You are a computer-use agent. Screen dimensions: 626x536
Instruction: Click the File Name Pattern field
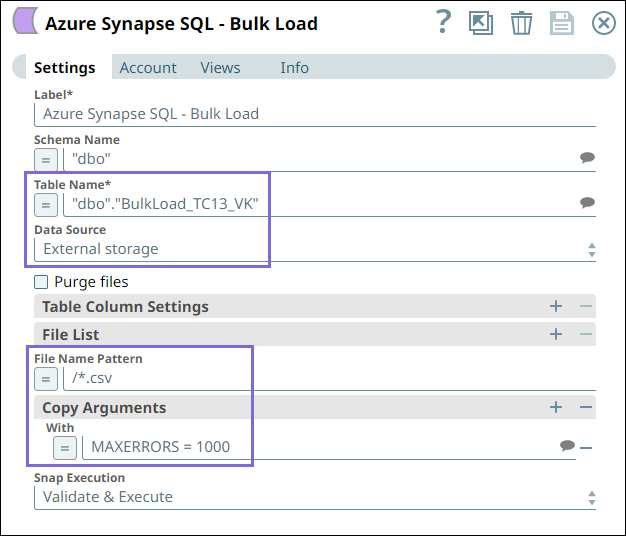click(329, 378)
